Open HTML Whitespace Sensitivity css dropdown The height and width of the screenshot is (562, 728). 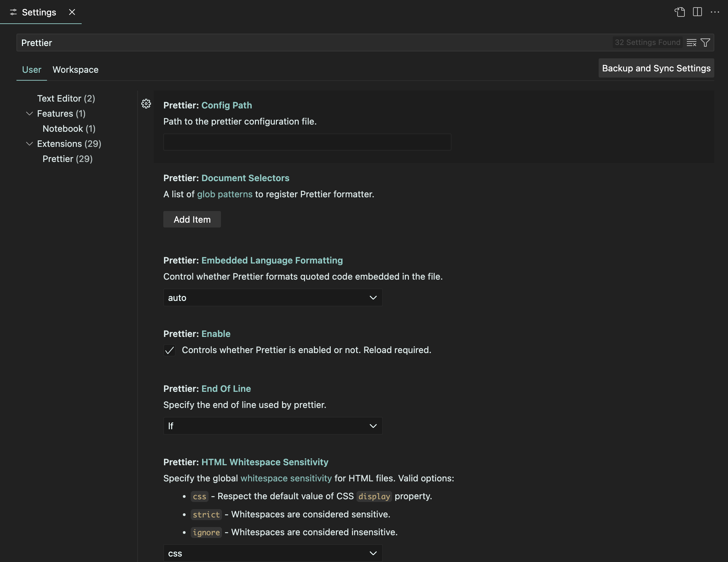pos(273,553)
